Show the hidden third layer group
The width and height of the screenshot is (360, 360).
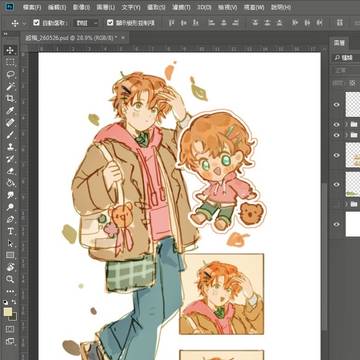click(x=337, y=204)
